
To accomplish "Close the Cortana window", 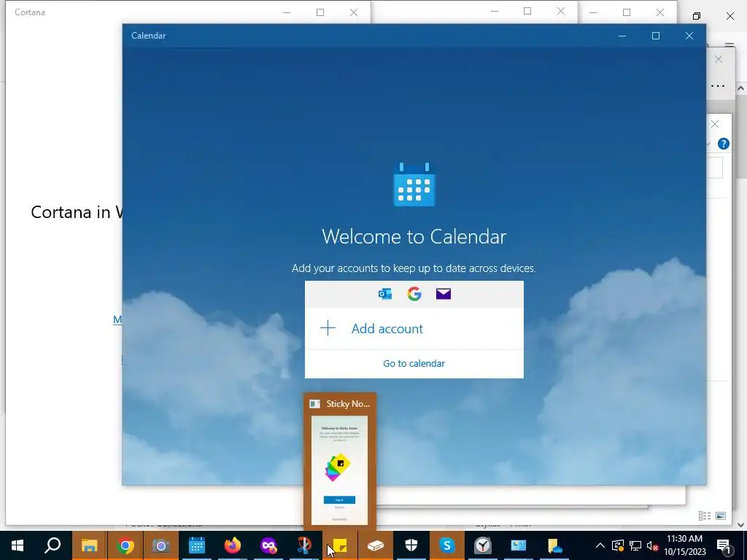I will tap(354, 12).
